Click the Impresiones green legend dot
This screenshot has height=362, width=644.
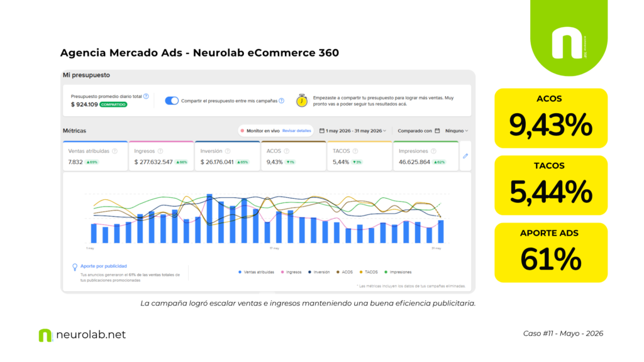386,272
